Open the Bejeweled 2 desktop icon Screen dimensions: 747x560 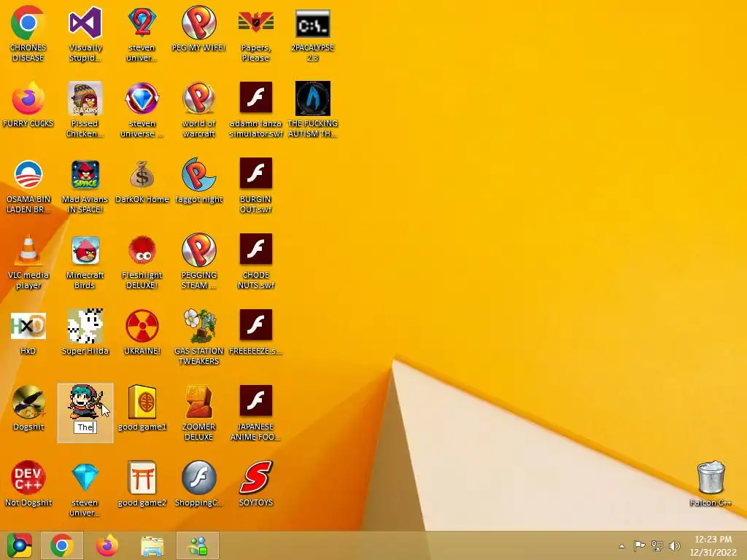(142, 23)
